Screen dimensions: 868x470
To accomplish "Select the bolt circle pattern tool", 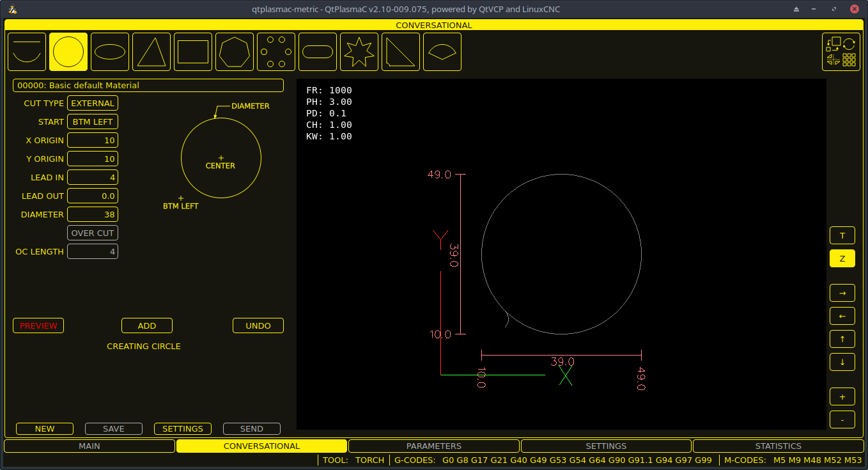I will click(x=275, y=51).
